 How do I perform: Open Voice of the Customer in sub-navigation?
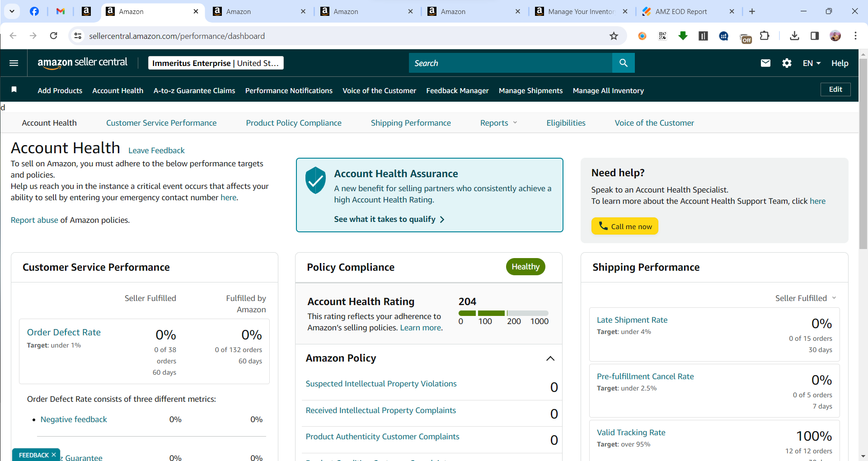coord(654,123)
